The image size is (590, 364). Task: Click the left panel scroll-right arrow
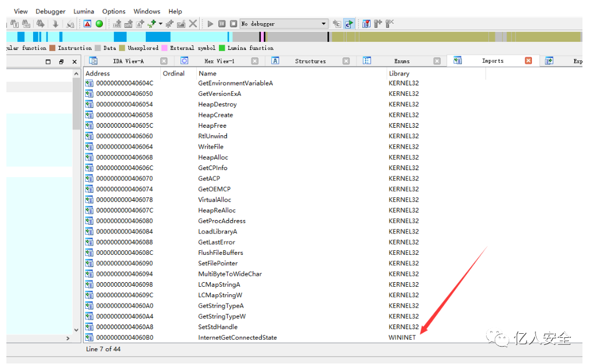point(68,338)
